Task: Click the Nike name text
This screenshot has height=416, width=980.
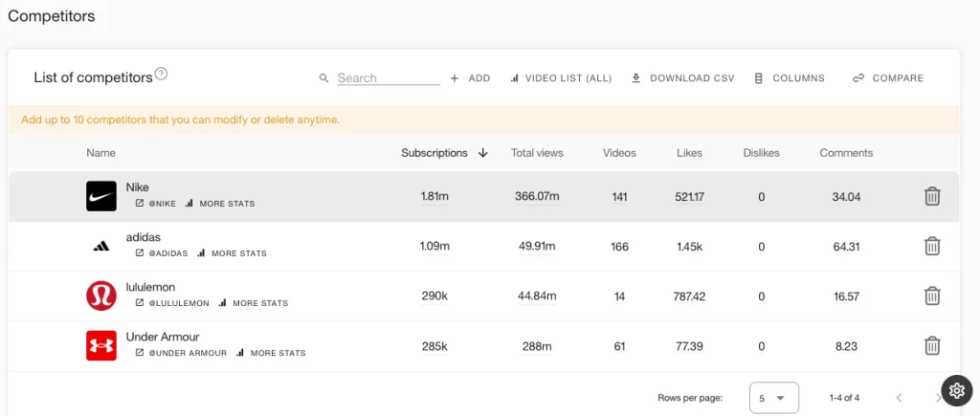Action: tap(138, 187)
